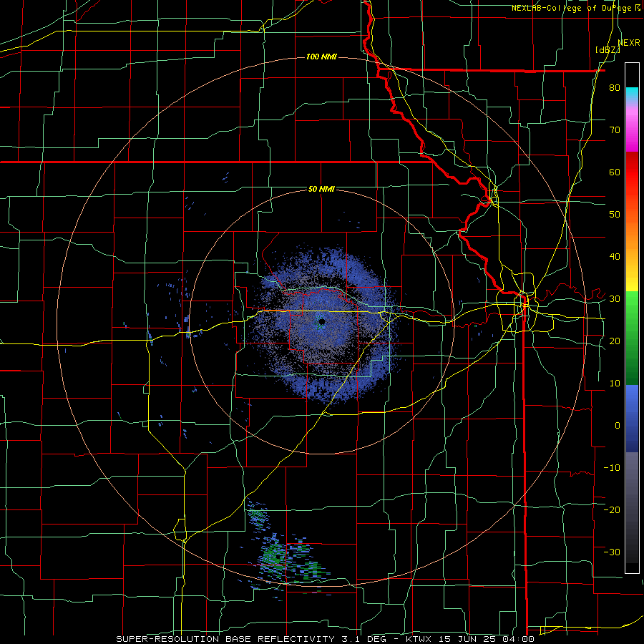Click the green echo cluster near the southern range ring
The height and width of the screenshot is (644, 644).
pyautogui.click(x=273, y=557)
